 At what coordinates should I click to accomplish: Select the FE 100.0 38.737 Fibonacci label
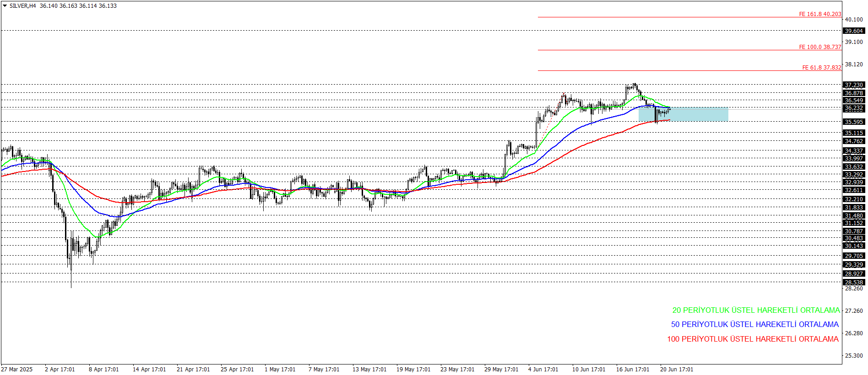[x=820, y=47]
